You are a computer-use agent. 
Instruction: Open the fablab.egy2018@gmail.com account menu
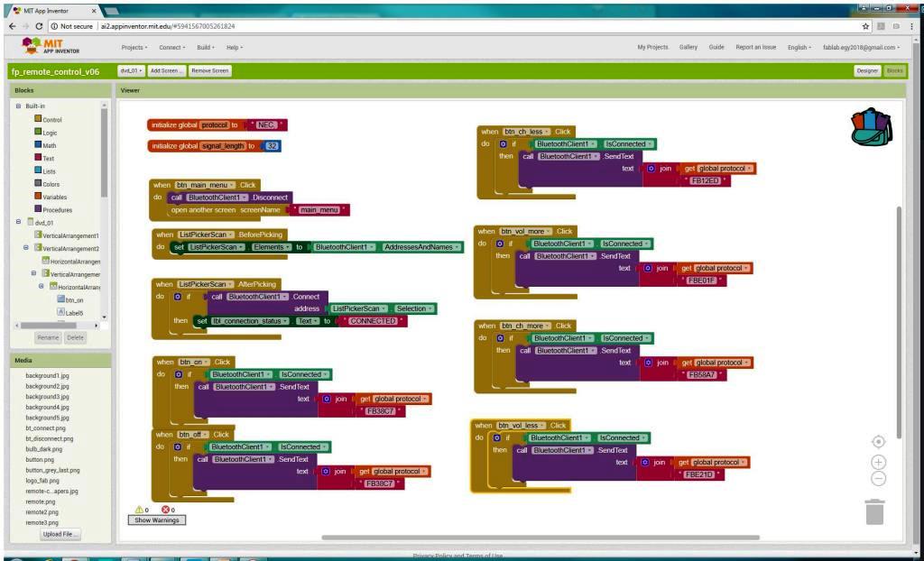tap(862, 48)
